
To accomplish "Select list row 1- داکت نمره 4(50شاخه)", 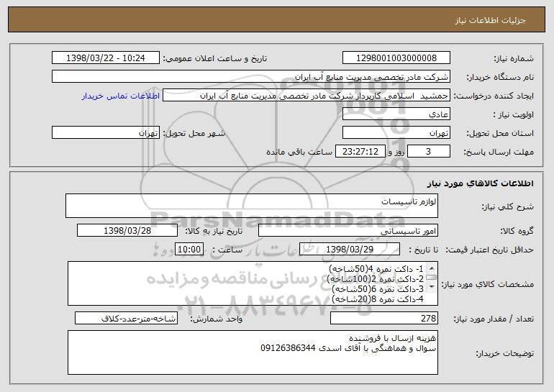I will pos(376,269).
